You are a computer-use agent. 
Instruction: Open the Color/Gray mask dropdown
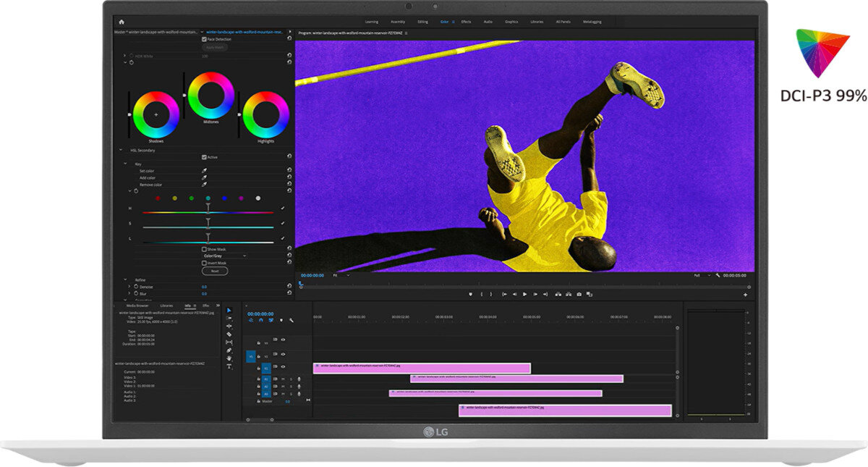pos(224,256)
